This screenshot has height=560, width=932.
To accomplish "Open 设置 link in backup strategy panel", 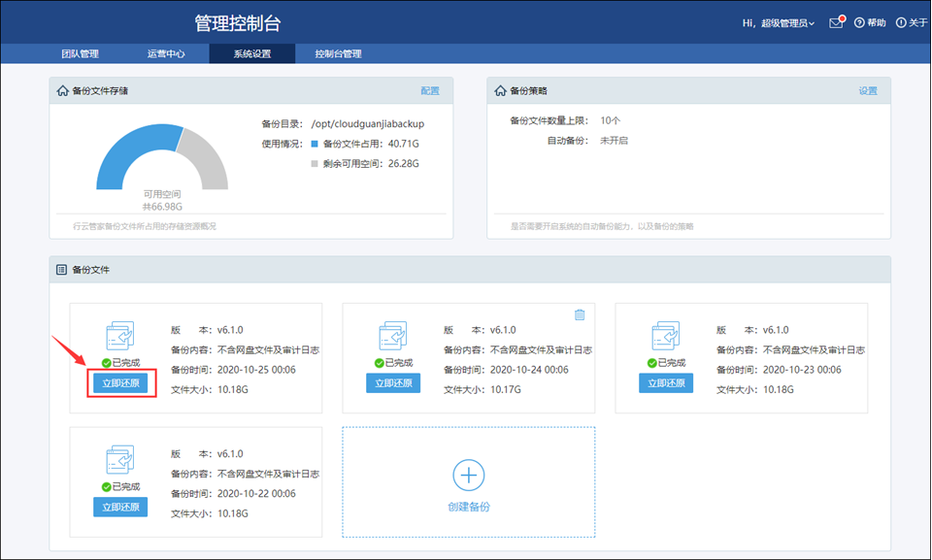I will 867,91.
